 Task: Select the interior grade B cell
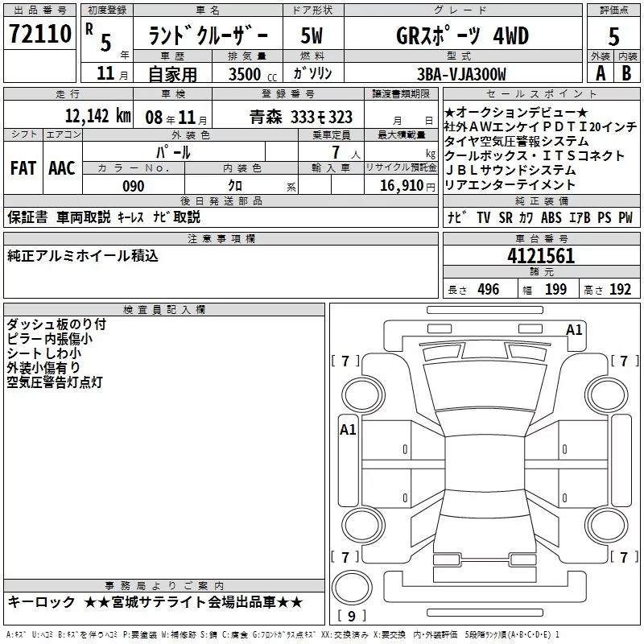[627, 73]
